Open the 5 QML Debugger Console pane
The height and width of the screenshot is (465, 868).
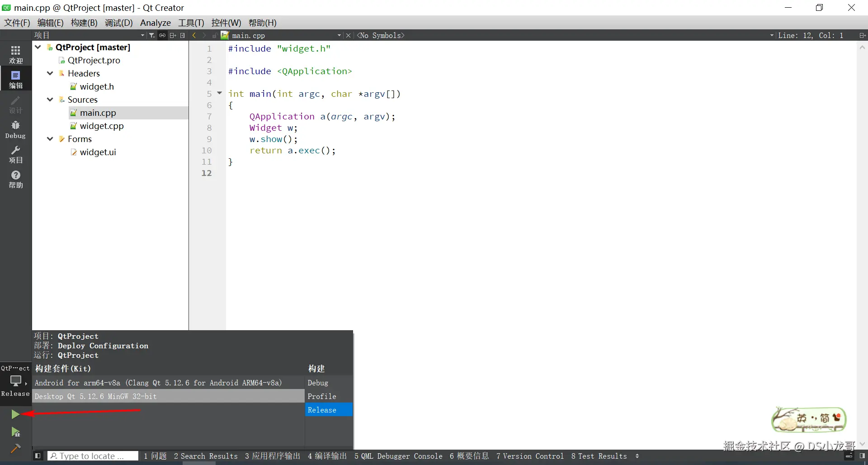tap(398, 456)
